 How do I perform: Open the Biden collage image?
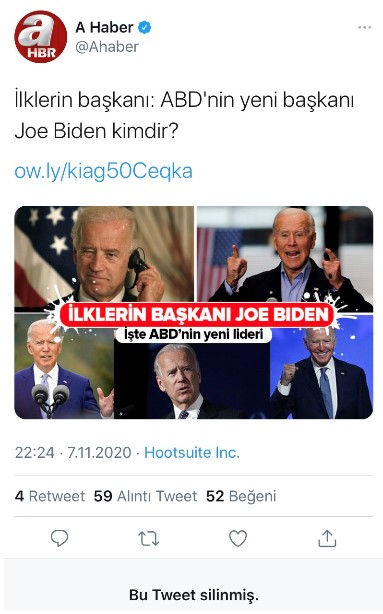(193, 312)
